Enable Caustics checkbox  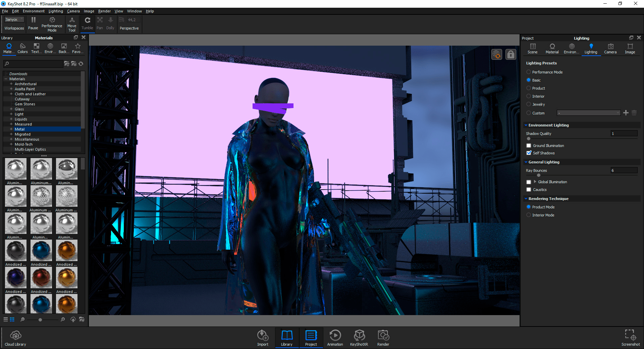click(x=529, y=190)
